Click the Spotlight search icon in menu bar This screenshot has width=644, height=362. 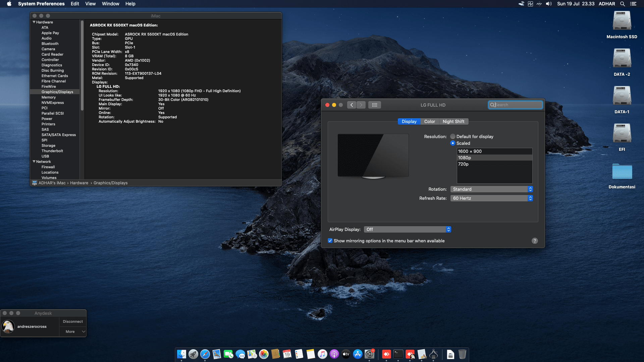pyautogui.click(x=623, y=4)
